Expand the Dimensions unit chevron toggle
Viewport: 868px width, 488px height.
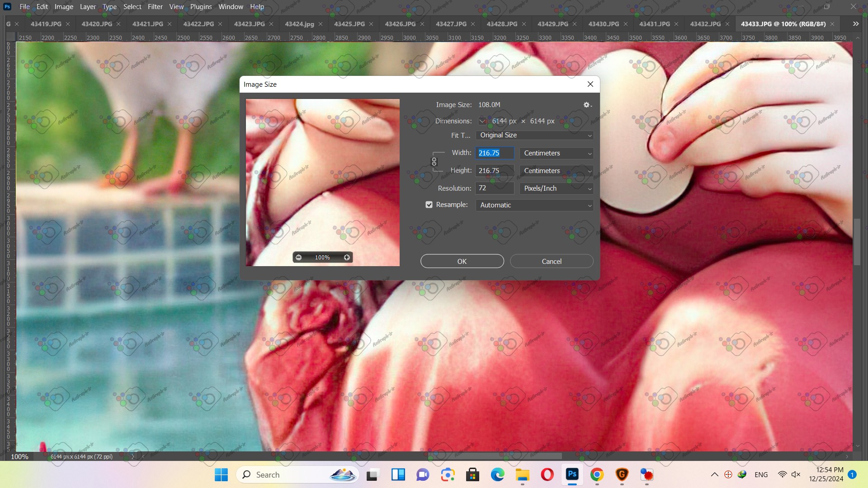tap(482, 121)
